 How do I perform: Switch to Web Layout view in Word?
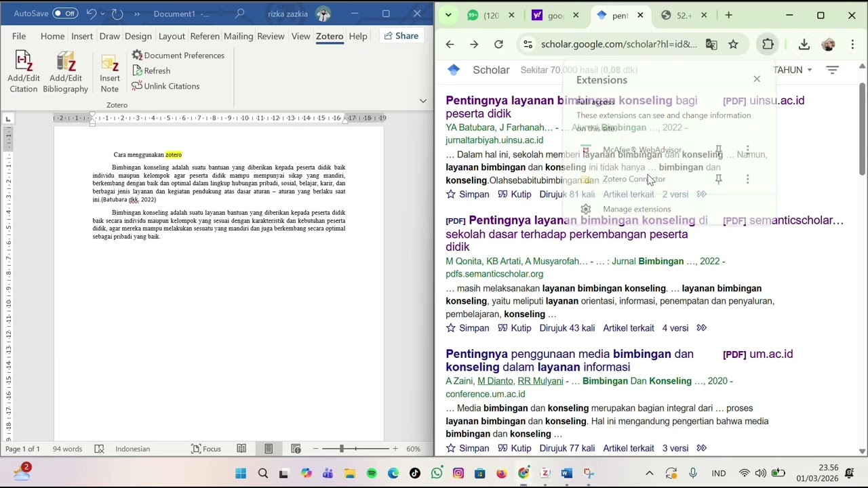[296, 449]
